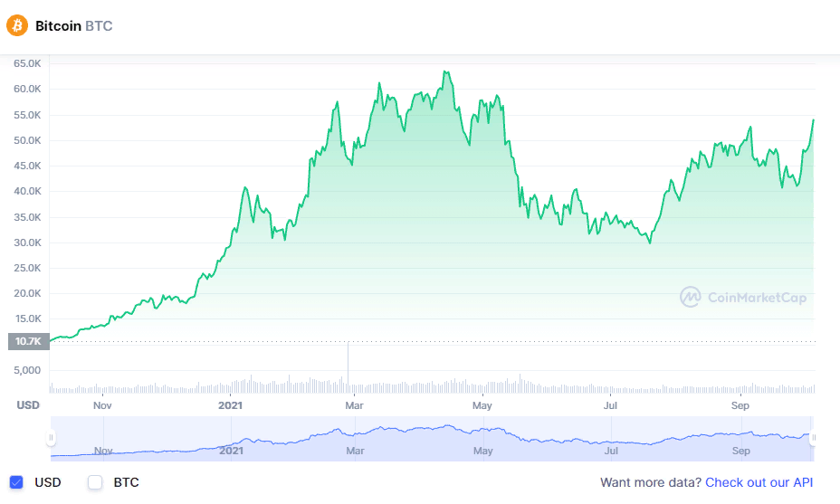Click the 65.0K label on the y-axis
Image resolution: width=840 pixels, height=504 pixels.
[x=27, y=63]
